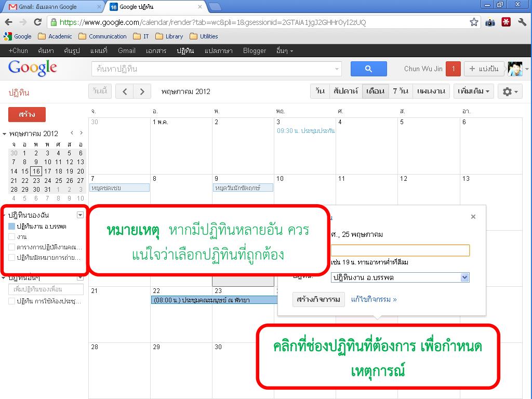This screenshot has width=532, height=399.
Task: Open new tab button in Chrome
Action: 215,6
